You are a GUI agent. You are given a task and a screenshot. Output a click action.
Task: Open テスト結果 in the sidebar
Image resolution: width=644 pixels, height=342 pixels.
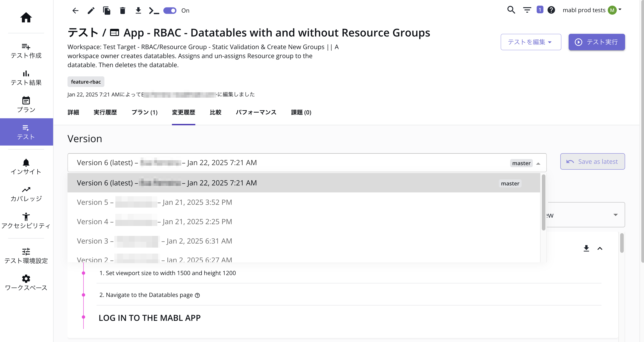tap(26, 78)
